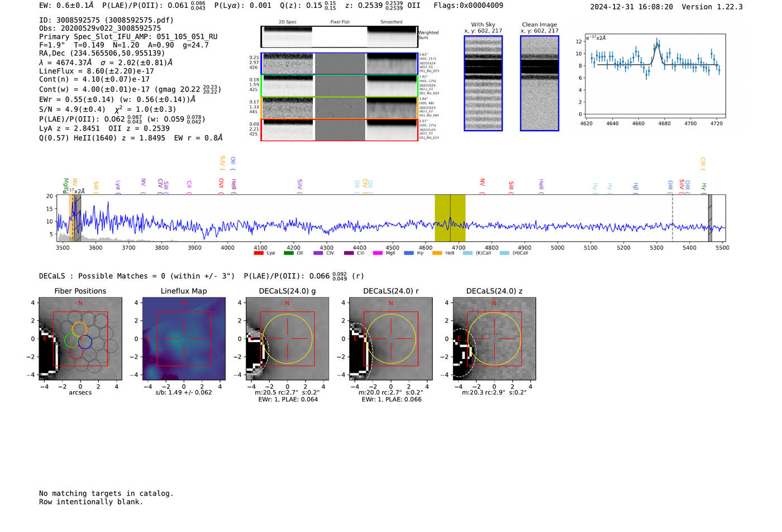The width and height of the screenshot is (782, 532).
Task: Click the red fiber circle in Fiber Positions
Action: point(76,352)
